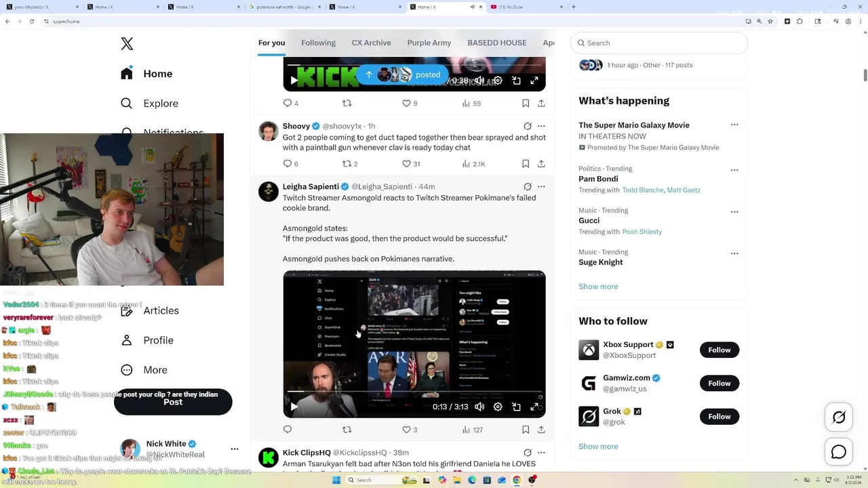Mute the Asmongold reaction video
This screenshot has width=868, height=488.
point(479,407)
